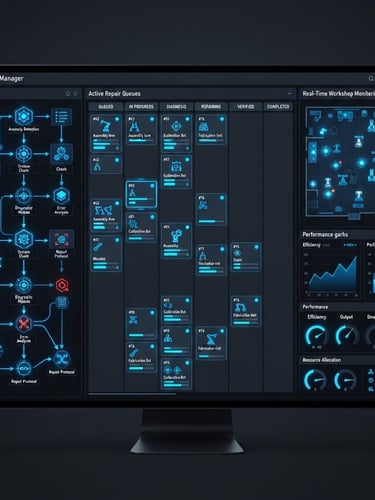Open the Completed column header

pos(278,107)
